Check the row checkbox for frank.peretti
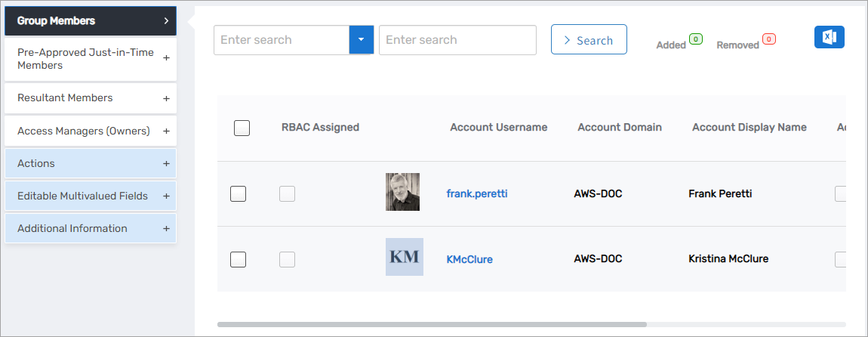The width and height of the screenshot is (868, 337). pos(238,194)
